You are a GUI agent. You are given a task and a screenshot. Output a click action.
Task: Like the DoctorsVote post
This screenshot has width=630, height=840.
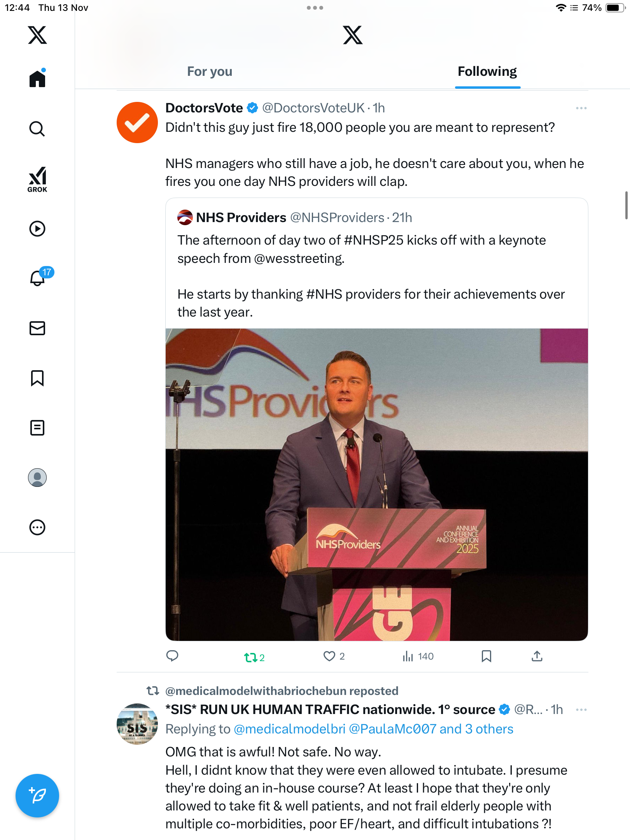(329, 656)
